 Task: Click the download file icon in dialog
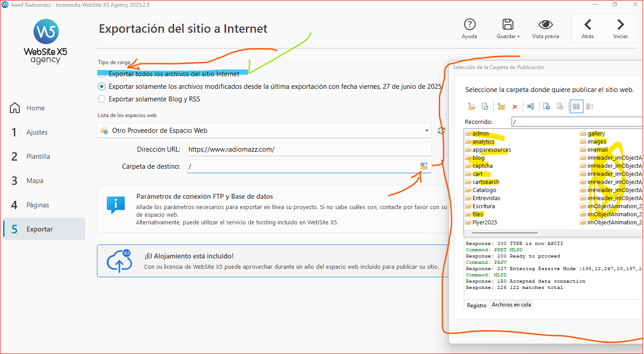[x=560, y=106]
